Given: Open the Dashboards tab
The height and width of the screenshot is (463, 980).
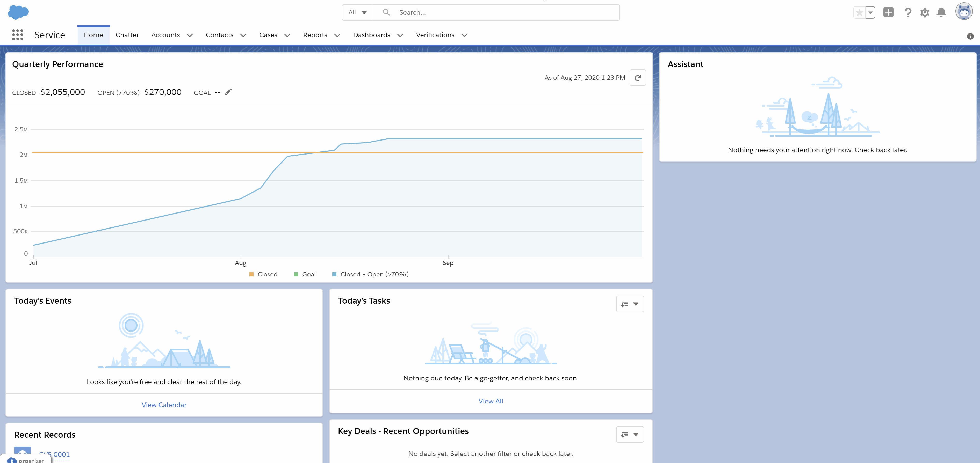Looking at the screenshot, I should click(371, 35).
